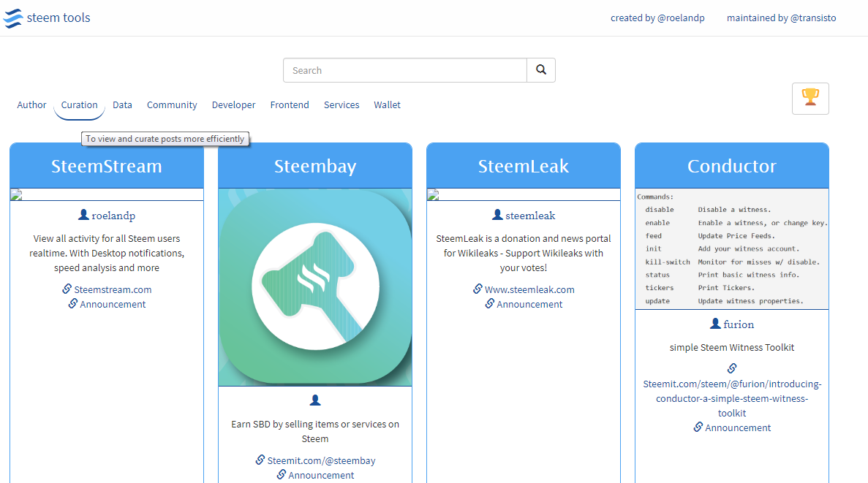Image resolution: width=868 pixels, height=483 pixels.
Task: Click roelandp author name
Action: (113, 216)
